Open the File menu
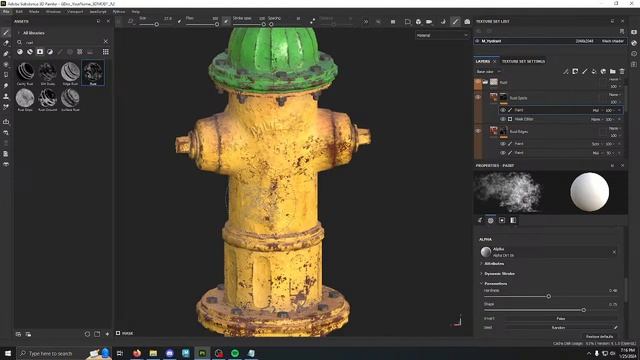Viewport: 640px width, 360px height. point(6,11)
